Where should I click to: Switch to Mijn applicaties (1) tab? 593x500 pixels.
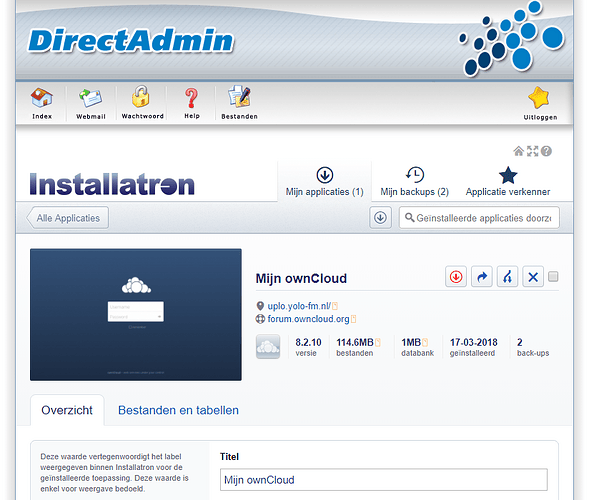[324, 182]
